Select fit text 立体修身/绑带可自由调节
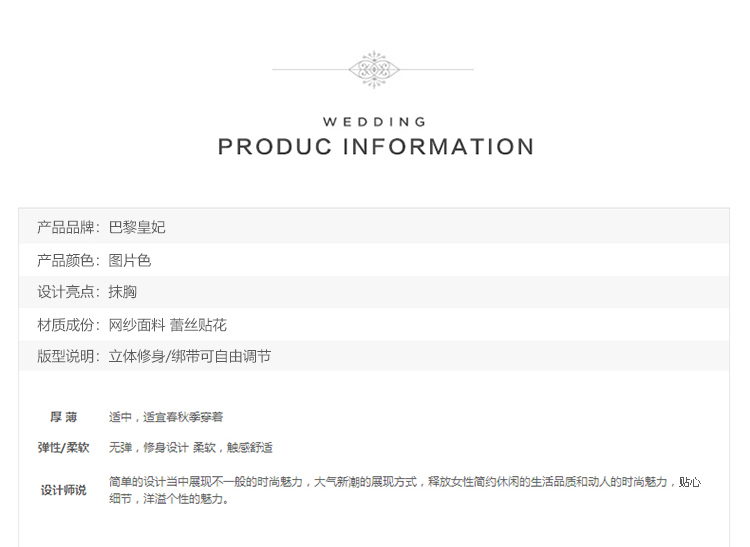 pos(189,356)
